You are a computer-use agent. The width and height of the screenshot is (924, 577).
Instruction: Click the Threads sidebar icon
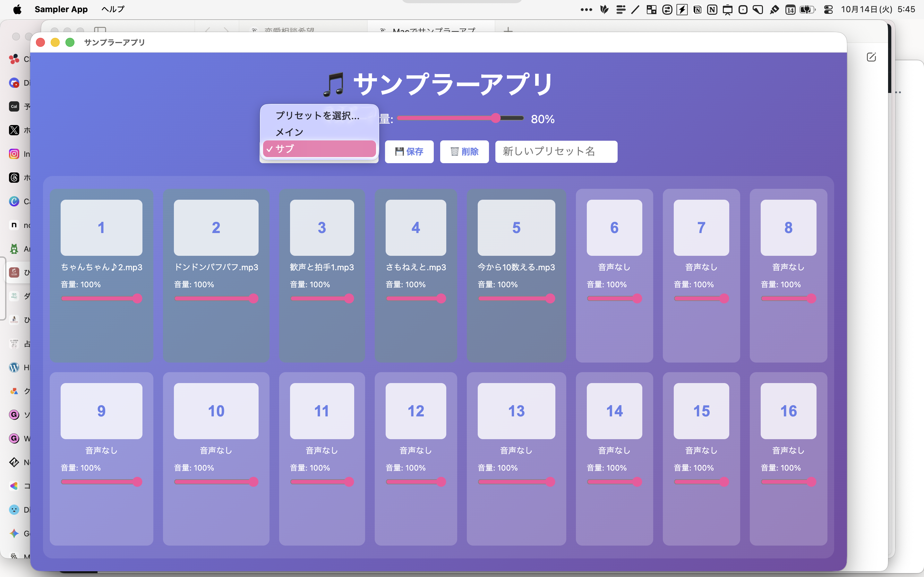click(x=14, y=178)
